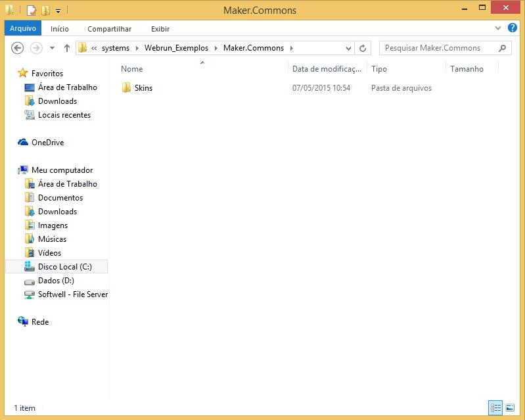Click the Skins folder icon
Screen dimensions: 525x420
(x=127, y=88)
